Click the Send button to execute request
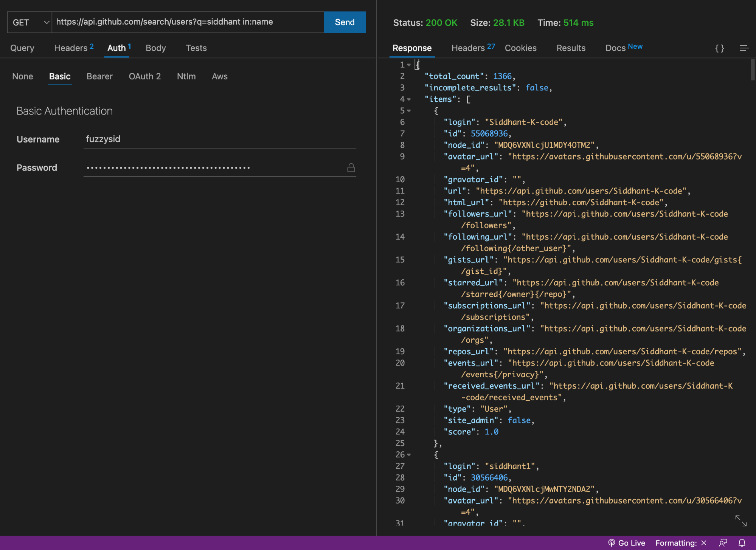756x550 pixels. point(345,22)
